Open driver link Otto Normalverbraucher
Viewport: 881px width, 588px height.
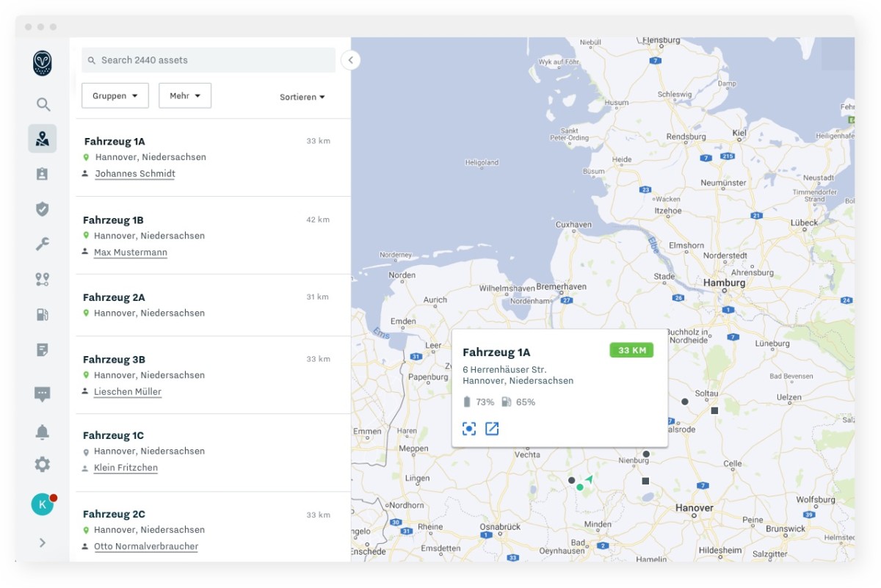pyautogui.click(x=146, y=546)
